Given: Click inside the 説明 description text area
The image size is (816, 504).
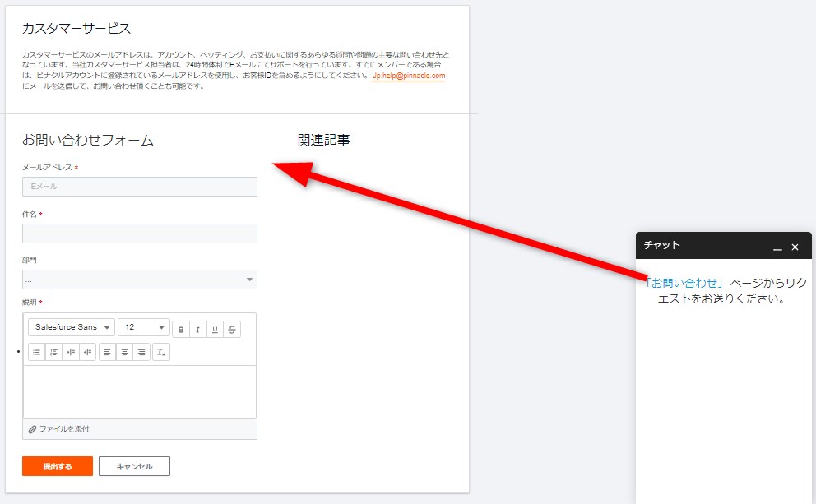Looking at the screenshot, I should coord(140,392).
